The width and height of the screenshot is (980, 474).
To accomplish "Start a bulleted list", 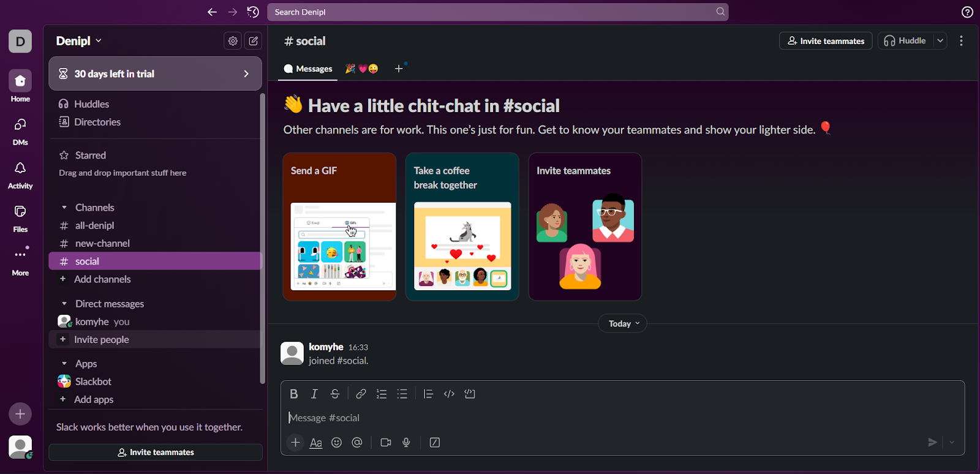I will tap(402, 394).
